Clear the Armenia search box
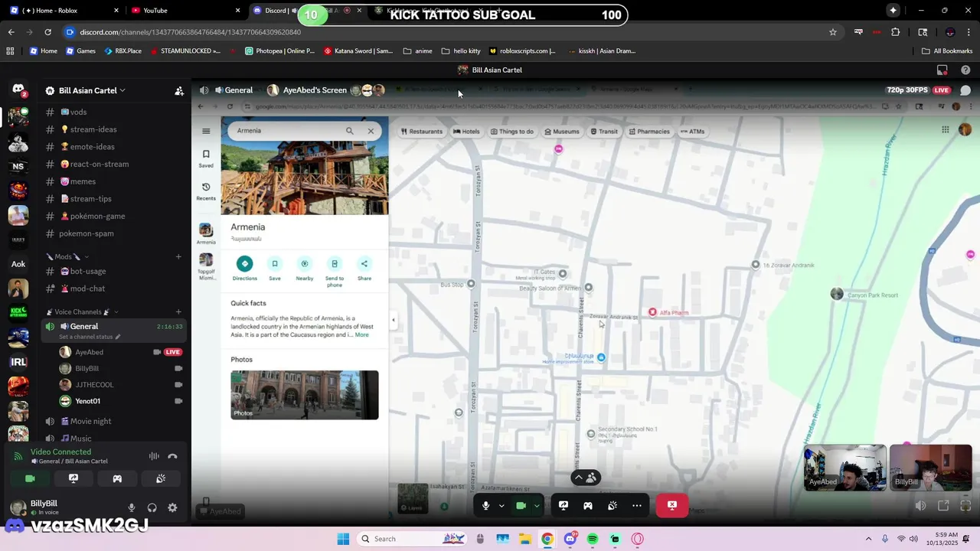The image size is (980, 551). point(371,131)
